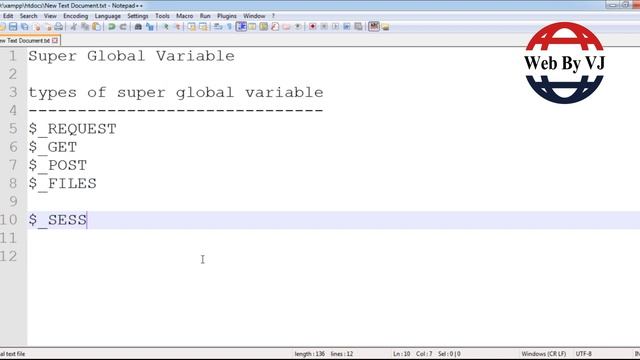
Task: Click the Paste clipboard icon
Action: [96, 27]
